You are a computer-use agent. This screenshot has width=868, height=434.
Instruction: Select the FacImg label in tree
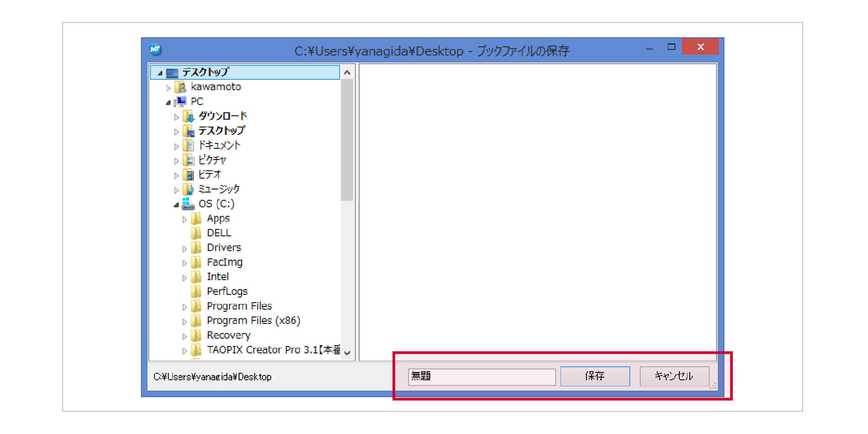(x=225, y=262)
